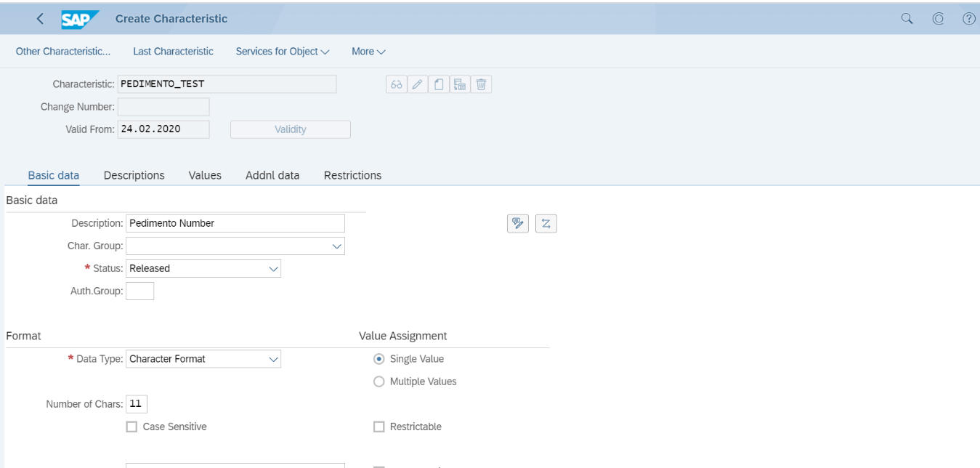Viewport: 980px width, 468px height.
Task: Open the Status dropdown showing Released
Action: click(x=203, y=269)
